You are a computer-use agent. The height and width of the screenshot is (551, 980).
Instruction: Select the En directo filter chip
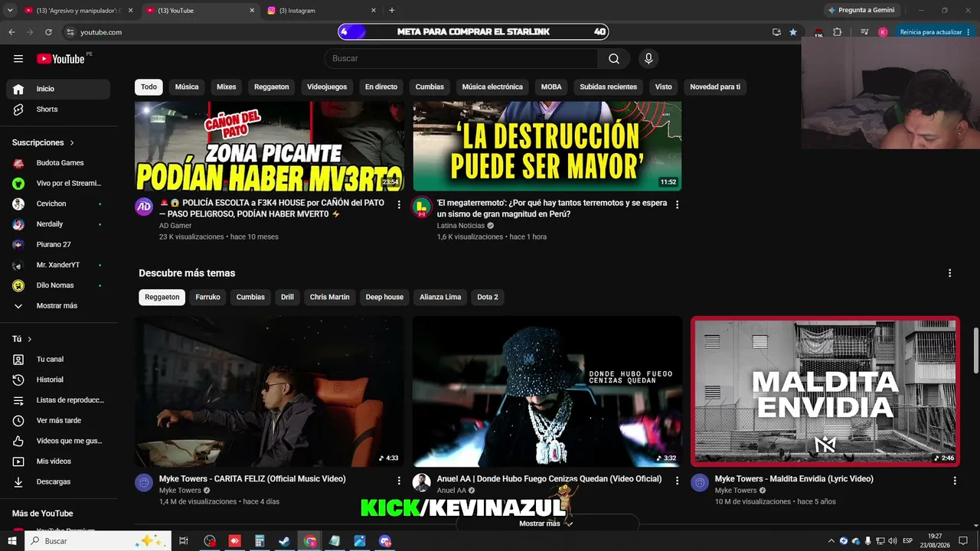[x=381, y=87]
